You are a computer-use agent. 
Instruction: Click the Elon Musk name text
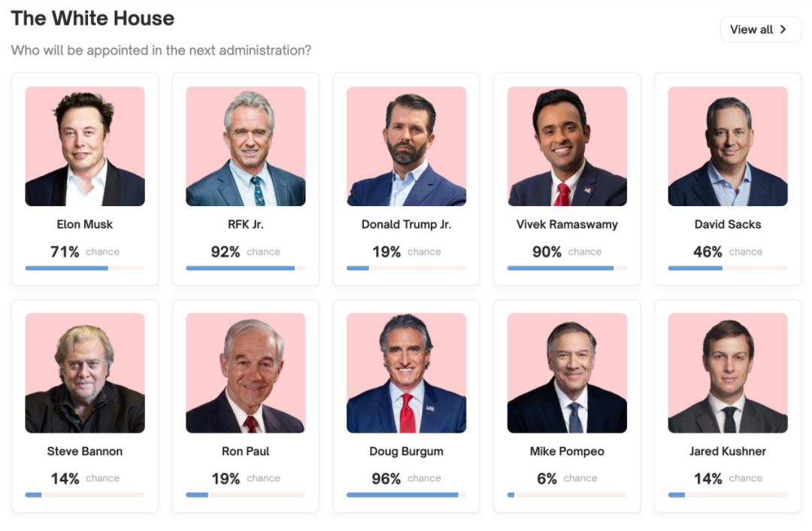[x=85, y=224]
